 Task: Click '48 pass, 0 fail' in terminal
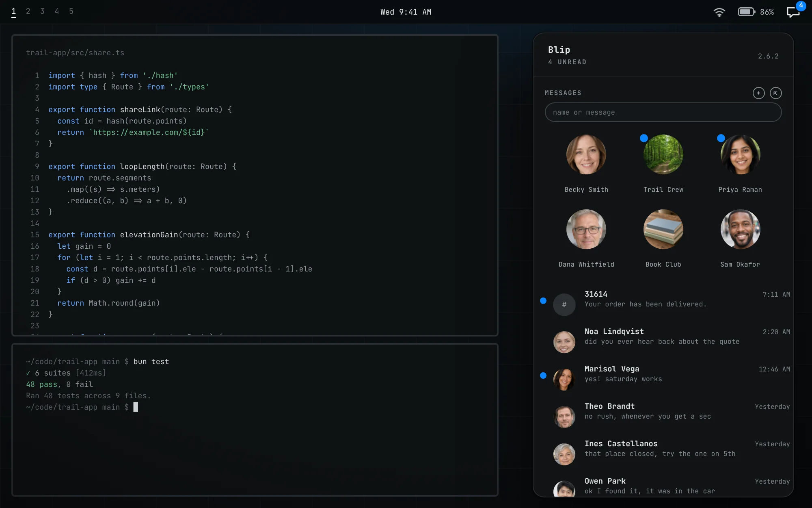pyautogui.click(x=59, y=384)
